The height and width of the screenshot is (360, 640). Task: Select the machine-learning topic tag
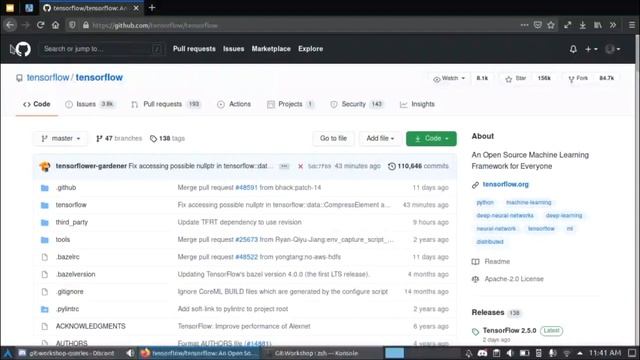pos(529,202)
